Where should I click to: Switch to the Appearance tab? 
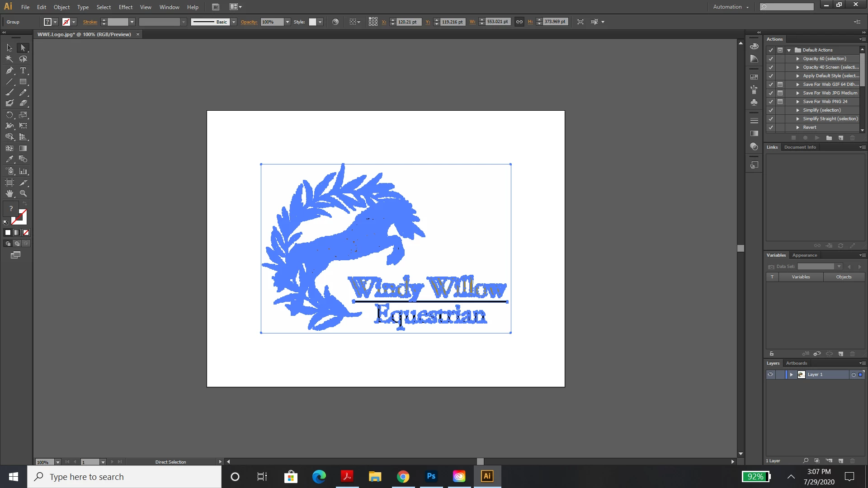pyautogui.click(x=804, y=255)
